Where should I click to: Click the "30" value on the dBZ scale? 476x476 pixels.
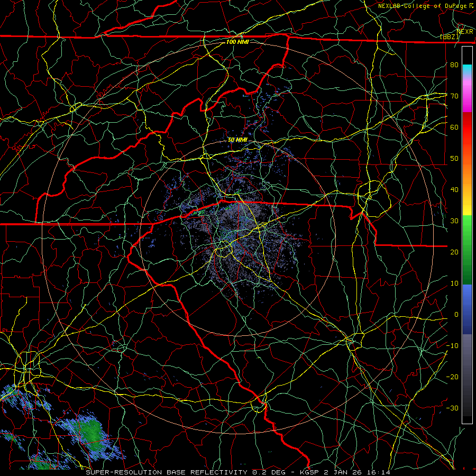454,221
